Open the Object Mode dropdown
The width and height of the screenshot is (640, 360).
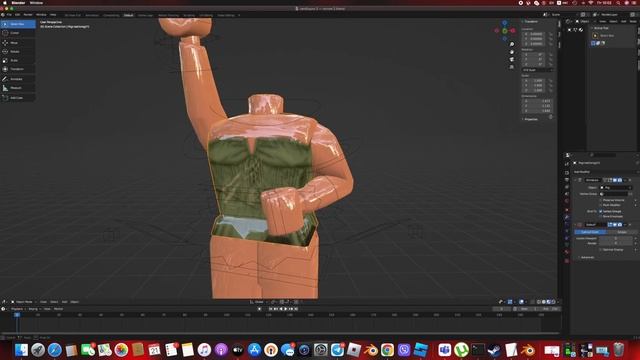(24, 302)
